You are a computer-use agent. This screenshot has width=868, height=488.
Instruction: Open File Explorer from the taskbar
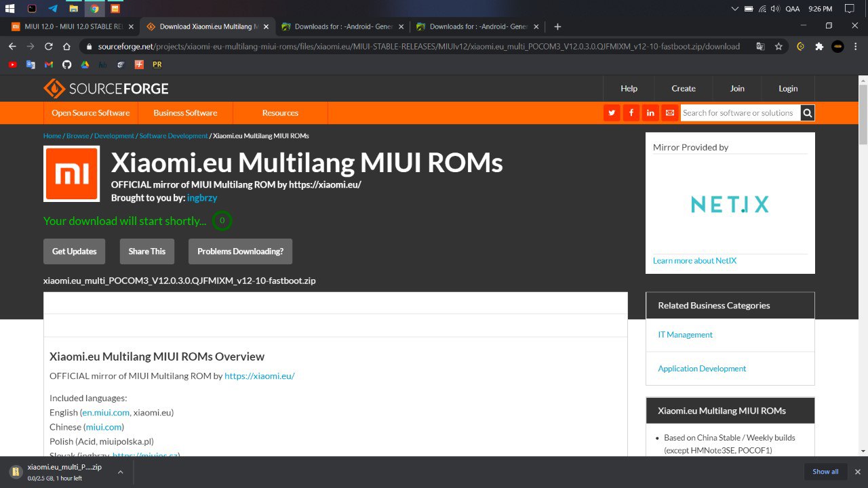pyautogui.click(x=73, y=9)
